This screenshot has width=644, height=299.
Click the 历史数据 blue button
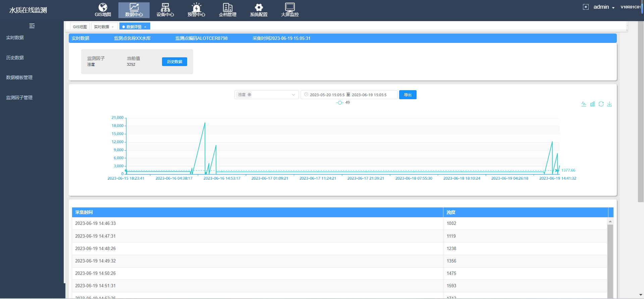coord(174,62)
